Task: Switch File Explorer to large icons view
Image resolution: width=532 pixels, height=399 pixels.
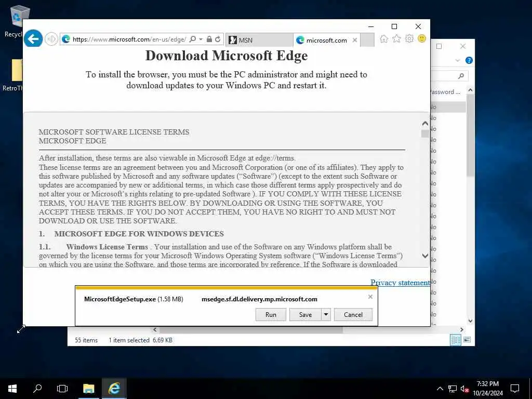Action: pyautogui.click(x=467, y=340)
